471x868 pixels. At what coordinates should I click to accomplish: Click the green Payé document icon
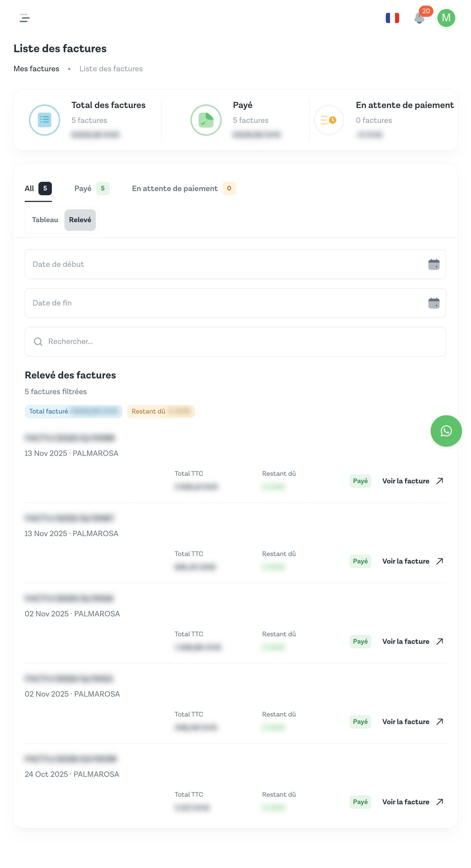point(206,120)
